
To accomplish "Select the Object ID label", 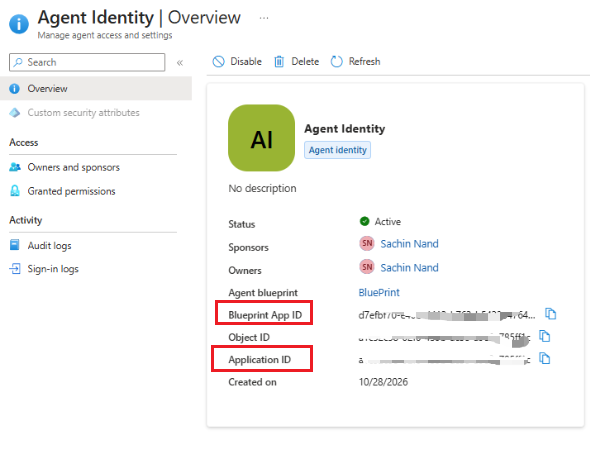I will (x=249, y=337).
